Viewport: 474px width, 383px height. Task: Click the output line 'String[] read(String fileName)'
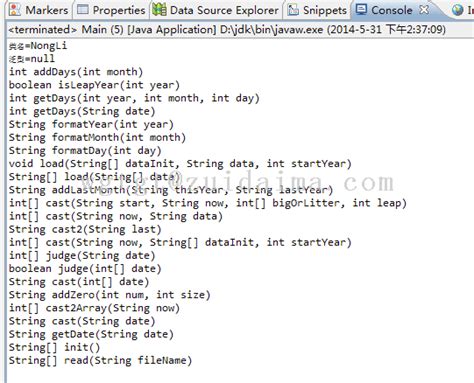coord(100,360)
